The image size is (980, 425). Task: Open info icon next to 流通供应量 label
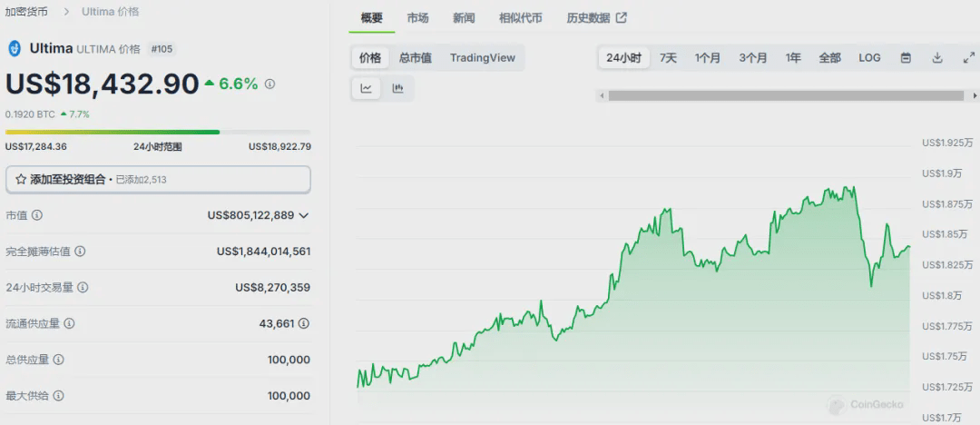[69, 323]
